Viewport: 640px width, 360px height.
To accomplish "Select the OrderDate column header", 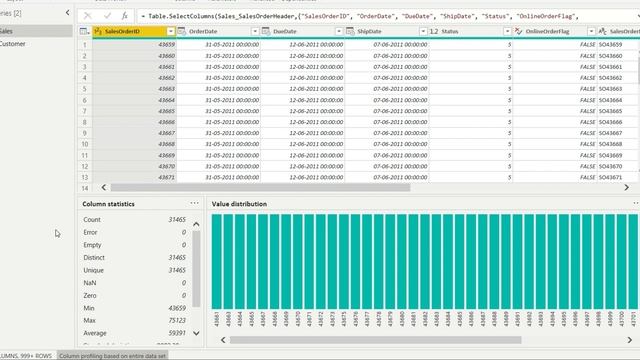I will [218, 31].
